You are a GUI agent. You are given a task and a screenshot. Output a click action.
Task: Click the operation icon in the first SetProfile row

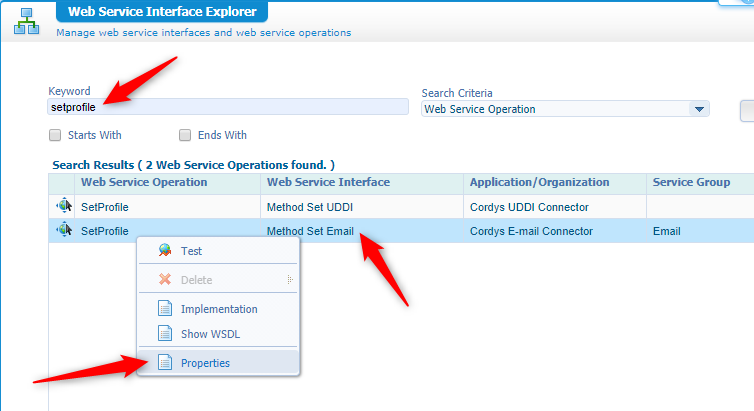(x=64, y=207)
